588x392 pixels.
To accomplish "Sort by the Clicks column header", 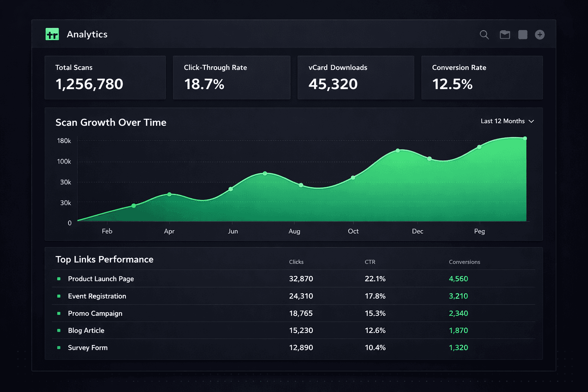I will tap(296, 262).
